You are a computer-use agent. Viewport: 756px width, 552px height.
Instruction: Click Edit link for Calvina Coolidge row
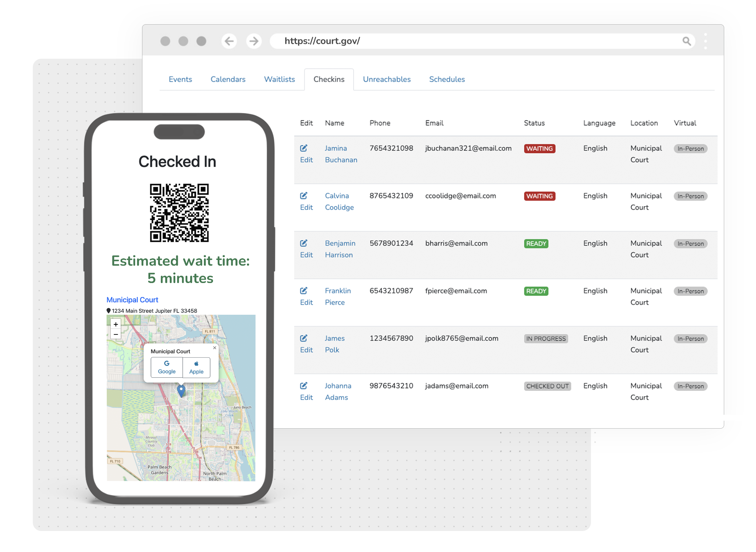pos(306,207)
